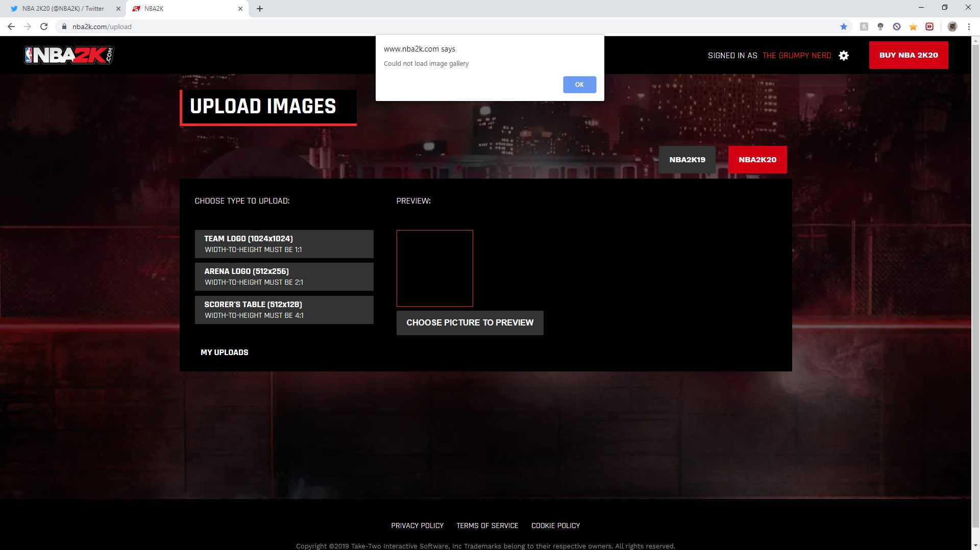980x550 pixels.
Task: Click Choose Picture to Preview
Action: [470, 323]
